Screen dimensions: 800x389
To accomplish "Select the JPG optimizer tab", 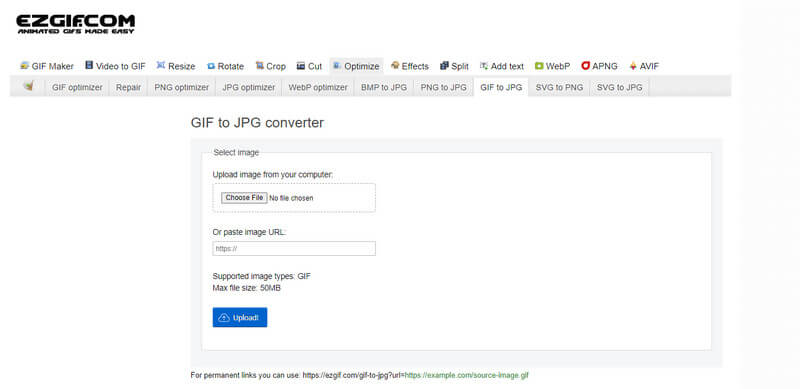I will click(x=248, y=87).
